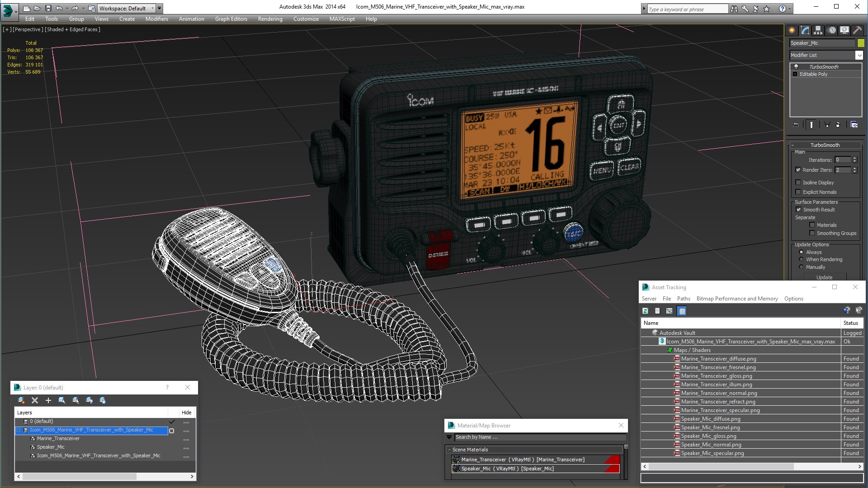Open the Modifiers menu

(156, 19)
